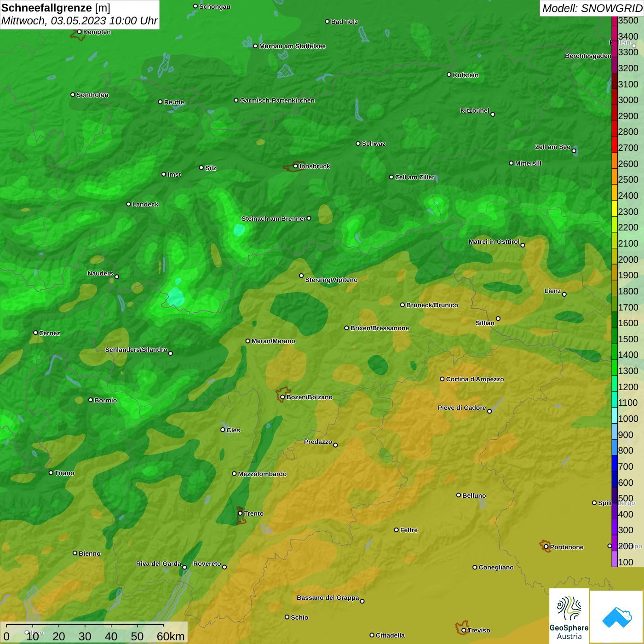This screenshot has width=644, height=644.
Task: Click the Matrei in Osttirol label
Action: 494,241
